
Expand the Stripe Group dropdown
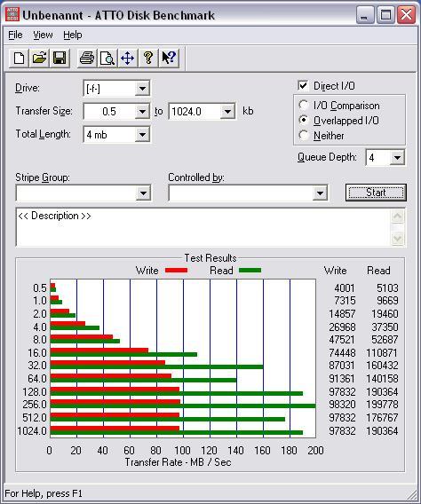click(143, 193)
